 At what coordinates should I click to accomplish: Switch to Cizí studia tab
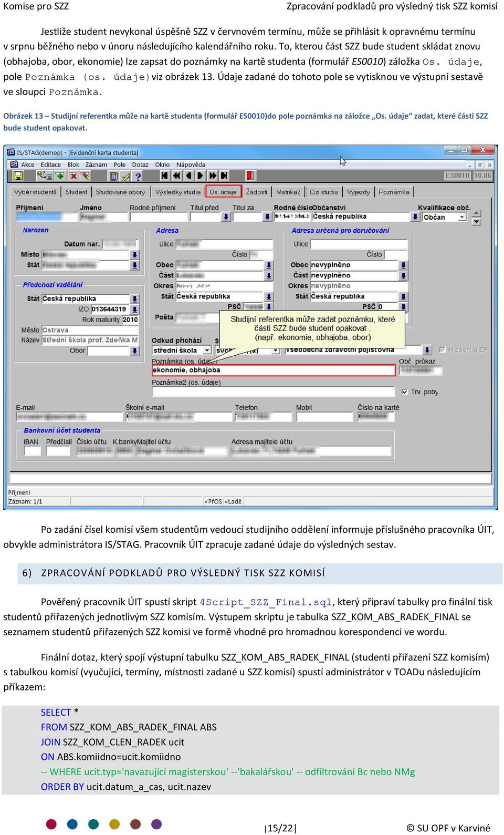[x=324, y=192]
